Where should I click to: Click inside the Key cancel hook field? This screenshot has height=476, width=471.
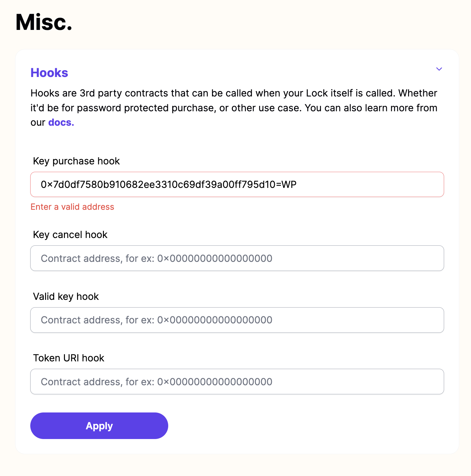(237, 258)
